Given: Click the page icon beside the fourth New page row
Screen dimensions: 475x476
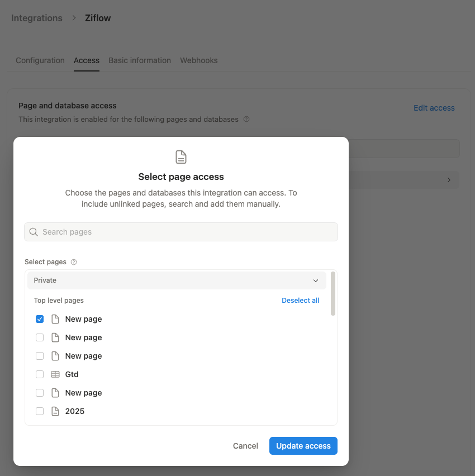Looking at the screenshot, I should pos(54,392).
